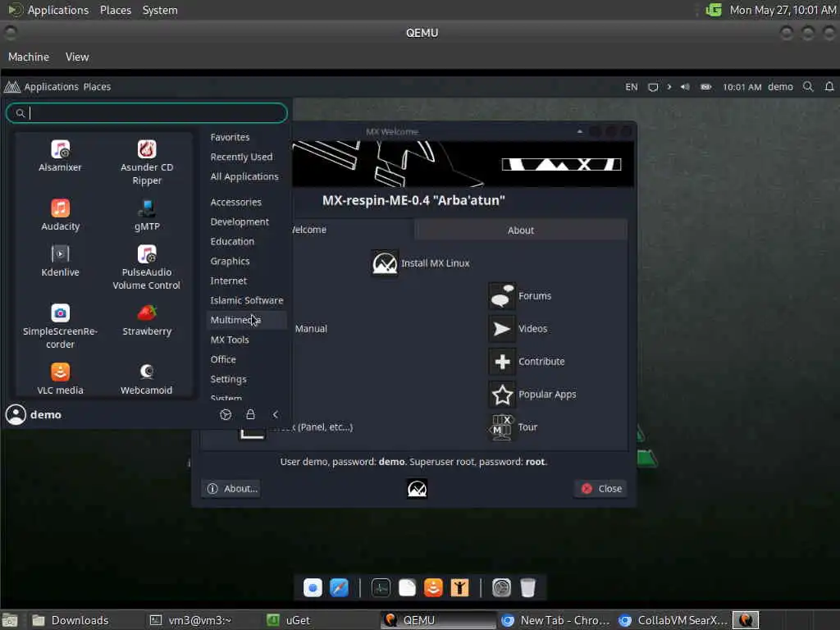Open QEMU Machine menu

click(x=29, y=57)
